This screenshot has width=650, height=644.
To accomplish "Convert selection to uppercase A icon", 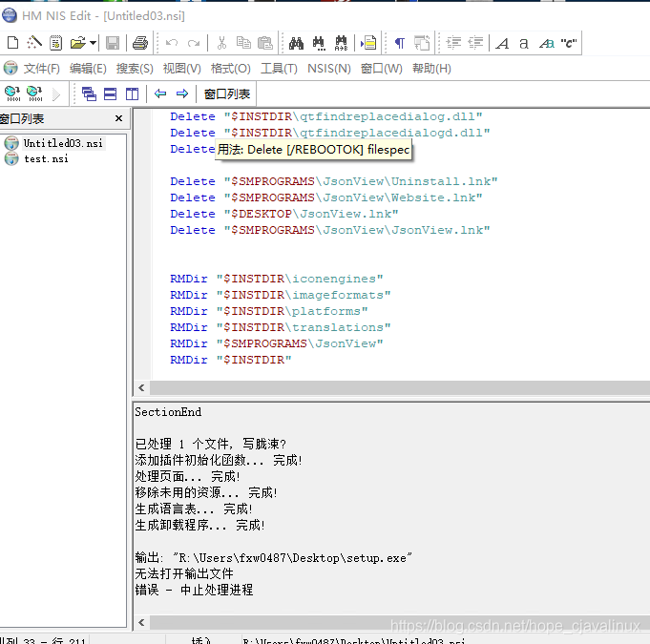I will (x=502, y=43).
